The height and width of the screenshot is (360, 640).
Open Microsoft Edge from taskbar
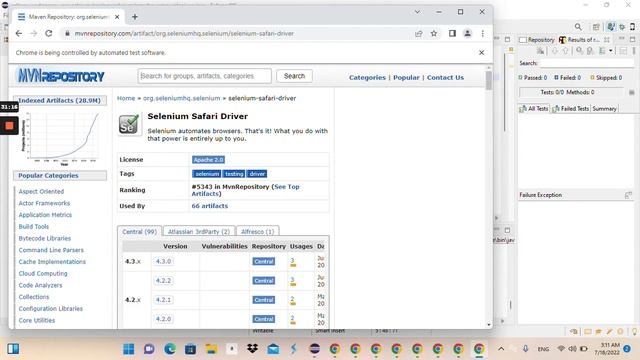pos(170,349)
